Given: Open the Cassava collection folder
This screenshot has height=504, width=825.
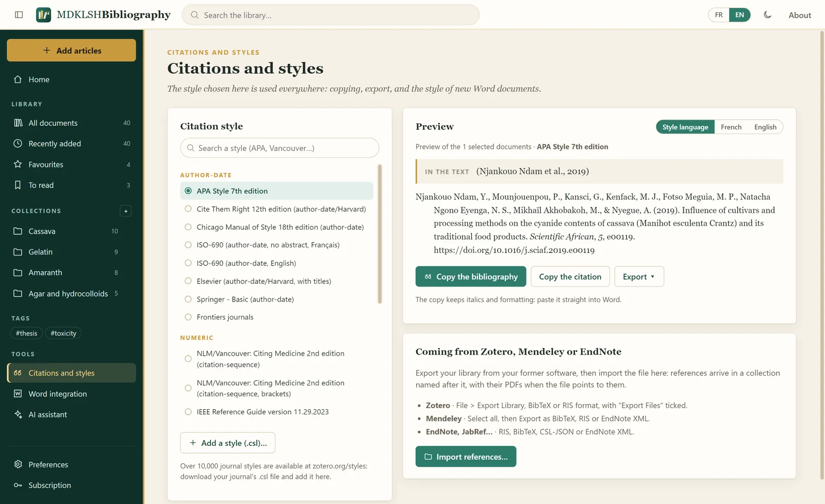Looking at the screenshot, I should tap(71, 231).
